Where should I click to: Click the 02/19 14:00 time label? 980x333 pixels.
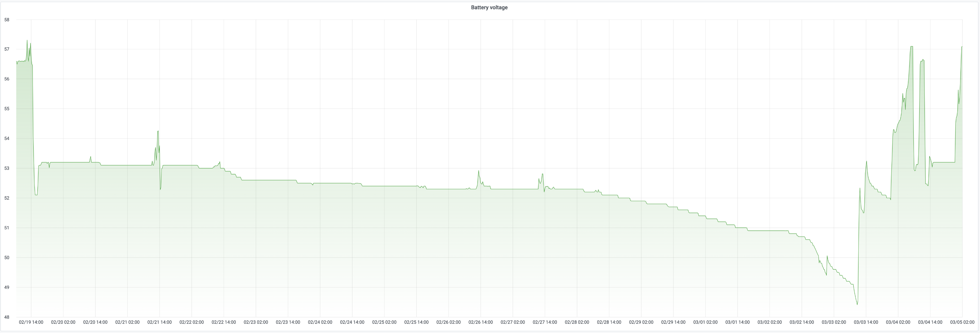coord(31,322)
